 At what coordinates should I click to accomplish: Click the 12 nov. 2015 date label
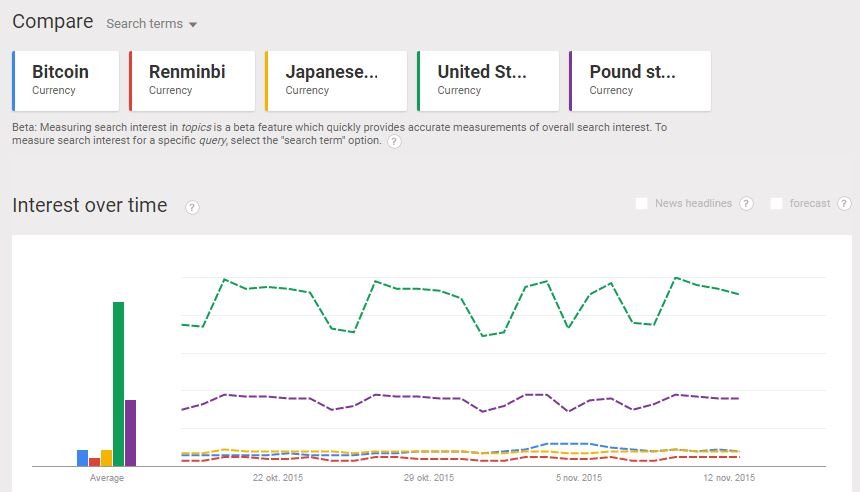point(728,478)
